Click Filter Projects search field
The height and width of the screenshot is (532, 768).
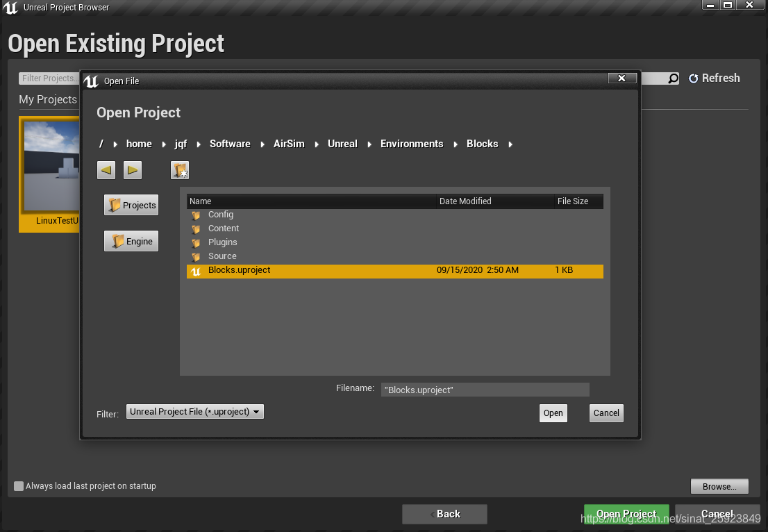pyautogui.click(x=49, y=78)
